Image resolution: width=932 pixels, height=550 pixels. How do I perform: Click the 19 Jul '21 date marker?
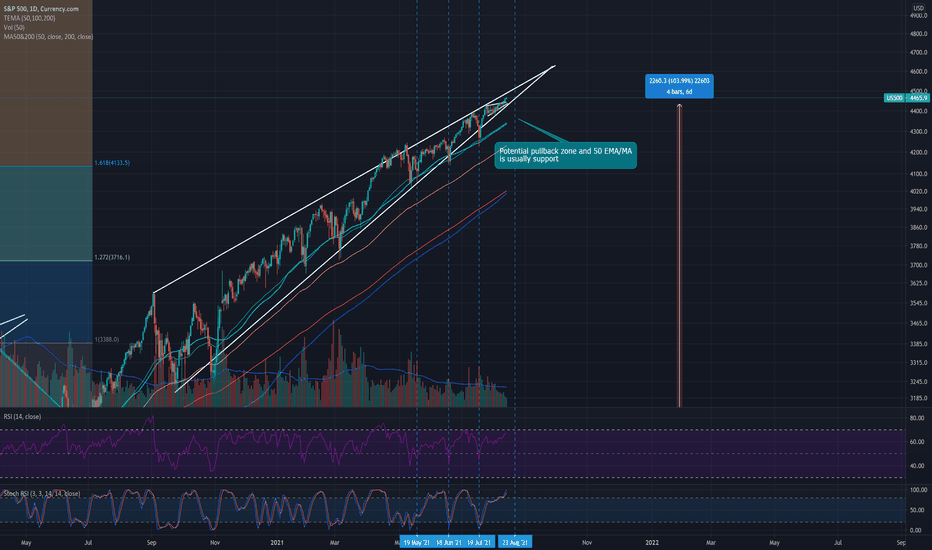click(479, 542)
